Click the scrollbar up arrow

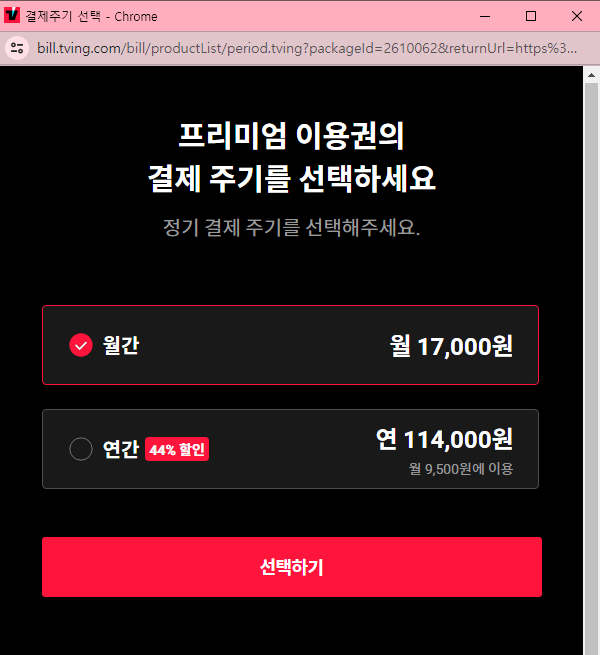[x=591, y=75]
